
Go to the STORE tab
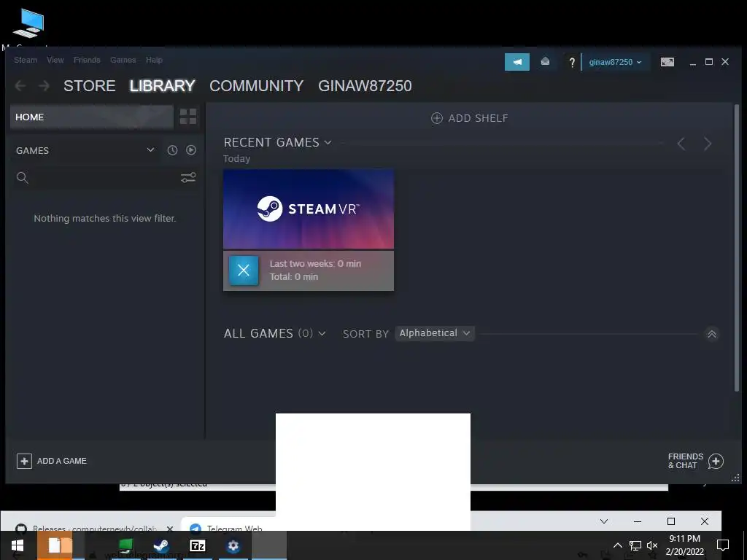coord(90,86)
